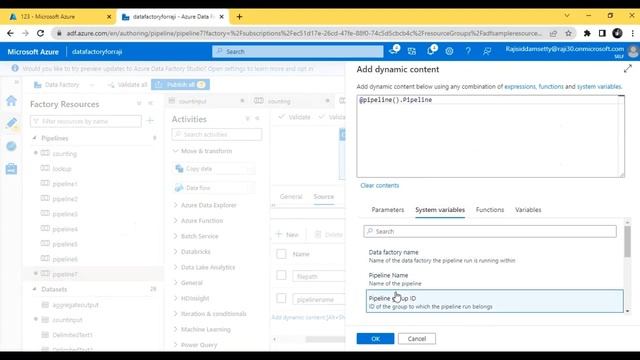This screenshot has width=640, height=360.
Task: Expand the Azure Function activity group
Action: click(176, 220)
